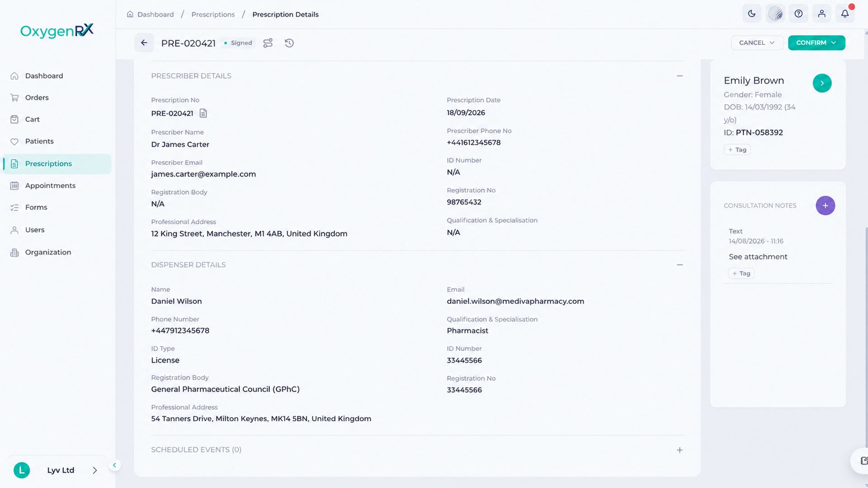Open Forms in the sidebar

click(x=57, y=207)
